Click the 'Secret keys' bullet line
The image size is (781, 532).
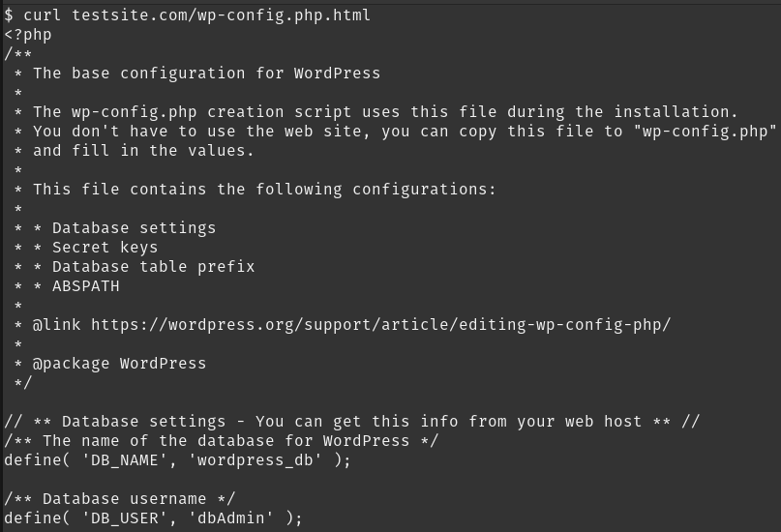coord(105,248)
